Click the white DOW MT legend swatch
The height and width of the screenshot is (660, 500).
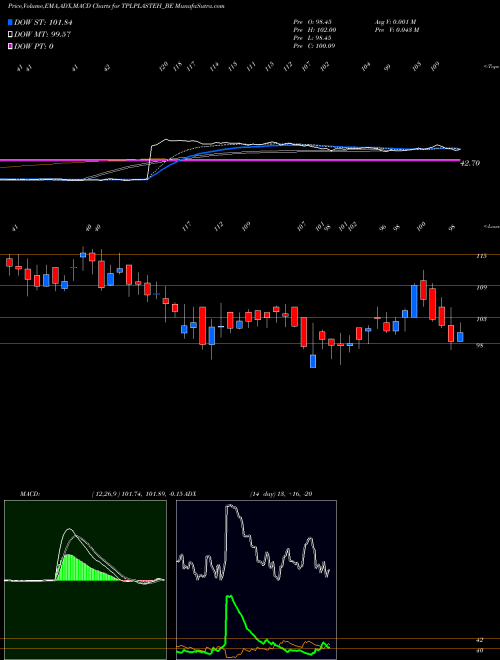point(11,35)
